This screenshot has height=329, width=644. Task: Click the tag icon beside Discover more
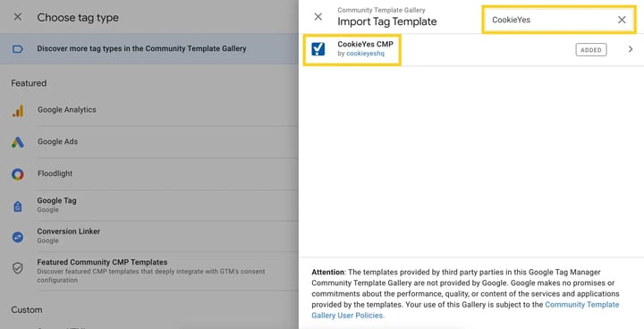[x=17, y=49]
